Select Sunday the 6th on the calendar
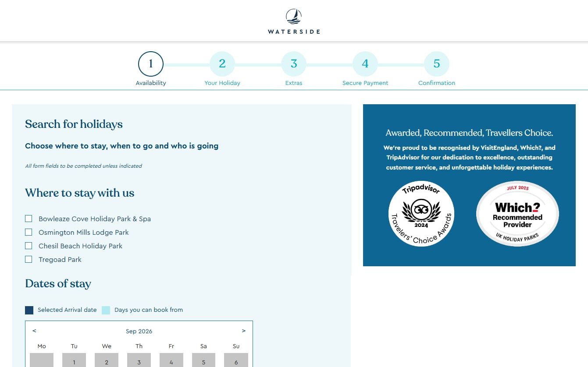The width and height of the screenshot is (588, 367). (x=236, y=360)
